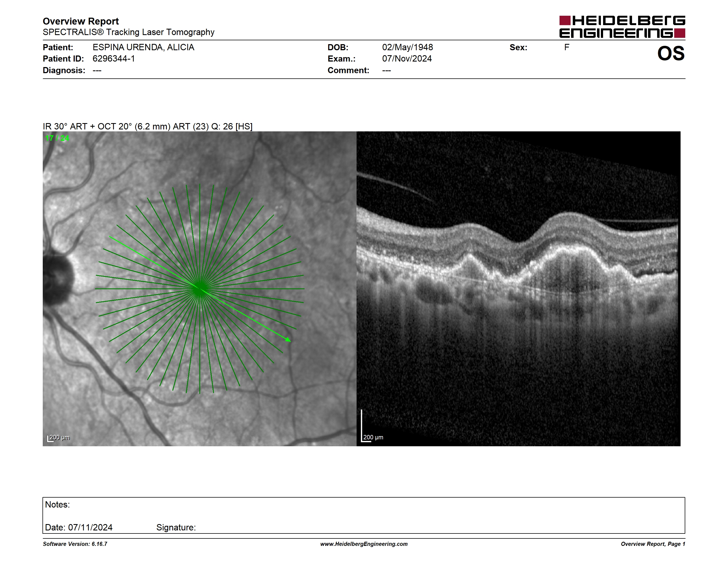This screenshot has width=728, height=563.
Task: Select the SPECTRALIS Tracking Laser Tomography subtitle
Action: 128,32
